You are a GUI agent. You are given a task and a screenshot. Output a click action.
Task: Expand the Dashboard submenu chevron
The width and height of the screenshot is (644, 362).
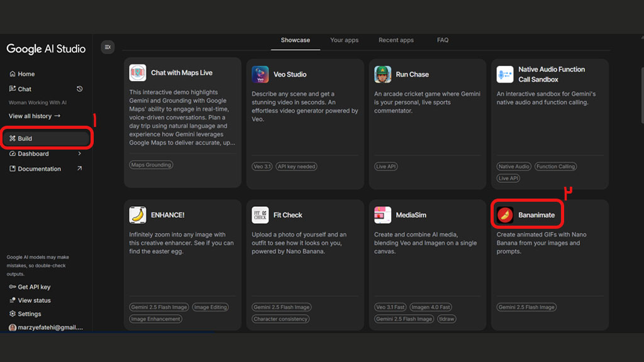[x=79, y=153]
